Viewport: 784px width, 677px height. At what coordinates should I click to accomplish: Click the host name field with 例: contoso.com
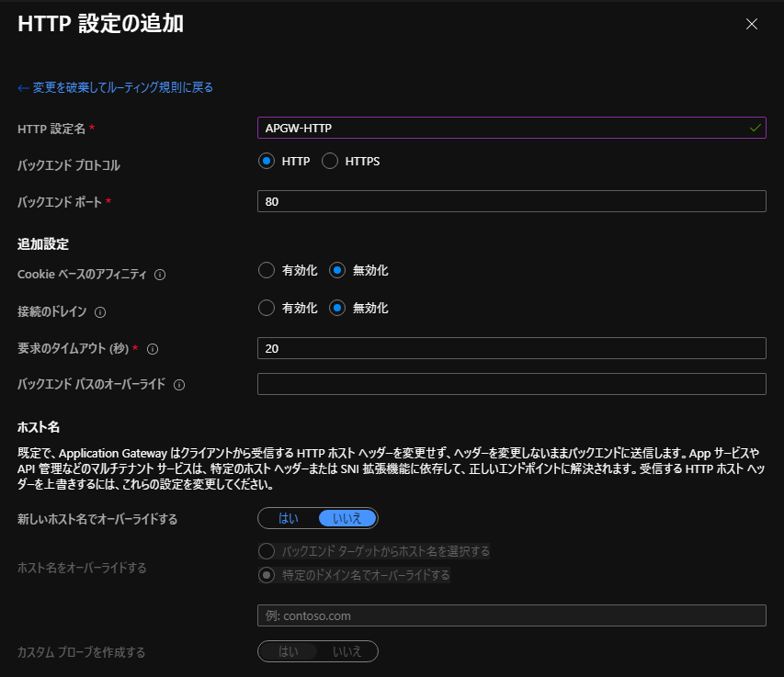(x=512, y=615)
